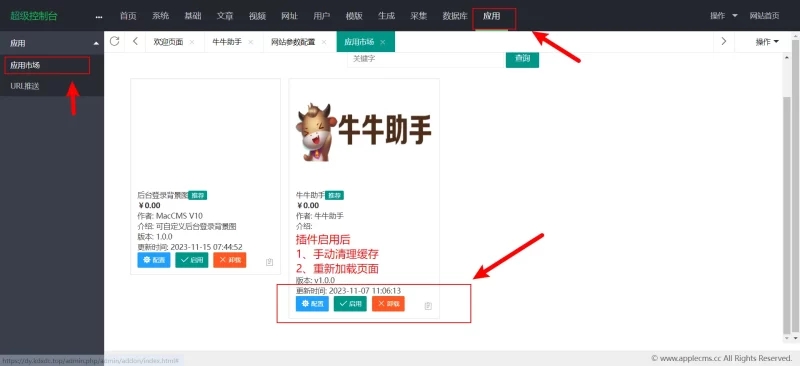
Task: Open the 生成 menu
Action: point(386,16)
